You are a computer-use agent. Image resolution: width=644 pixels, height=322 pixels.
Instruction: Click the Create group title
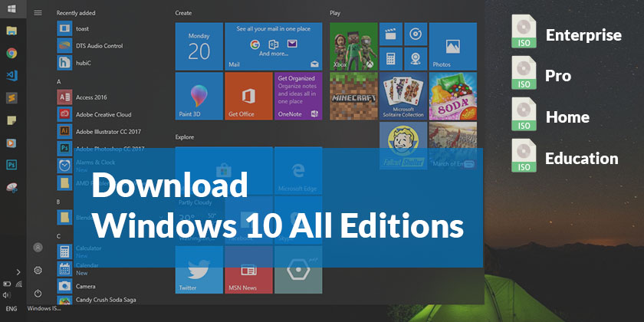[183, 13]
